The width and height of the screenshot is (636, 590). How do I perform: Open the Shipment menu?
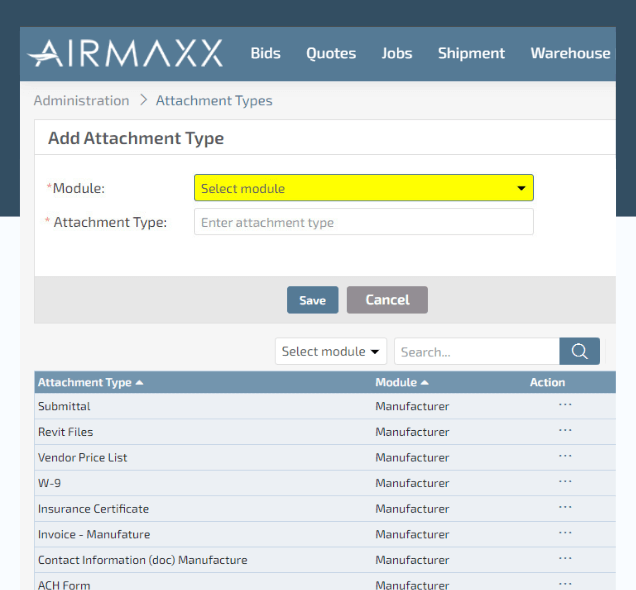coord(471,53)
